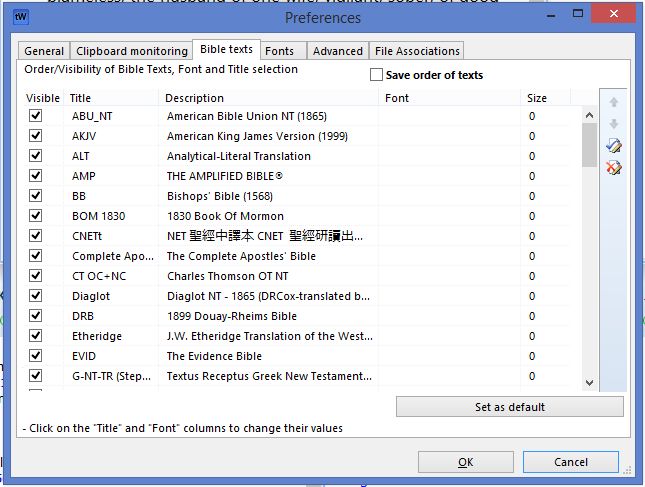The image size is (645, 487).
Task: Close the Preferences dialog window
Action: pyautogui.click(x=613, y=14)
